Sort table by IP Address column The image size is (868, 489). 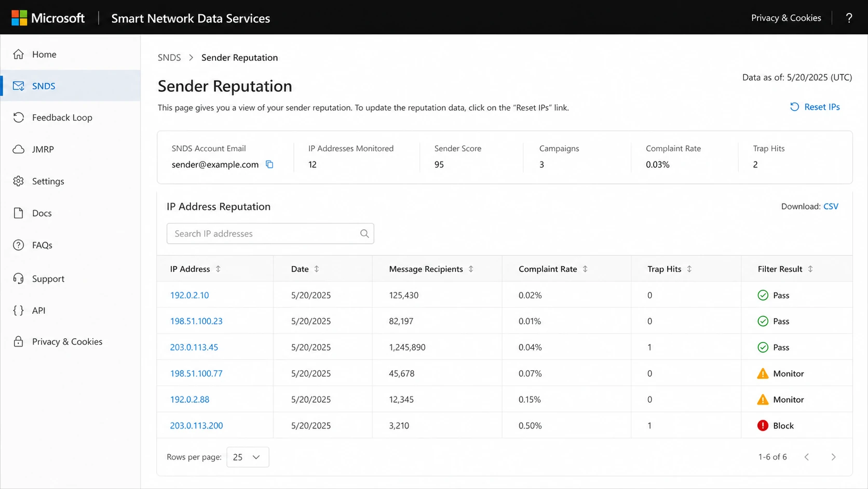point(218,269)
